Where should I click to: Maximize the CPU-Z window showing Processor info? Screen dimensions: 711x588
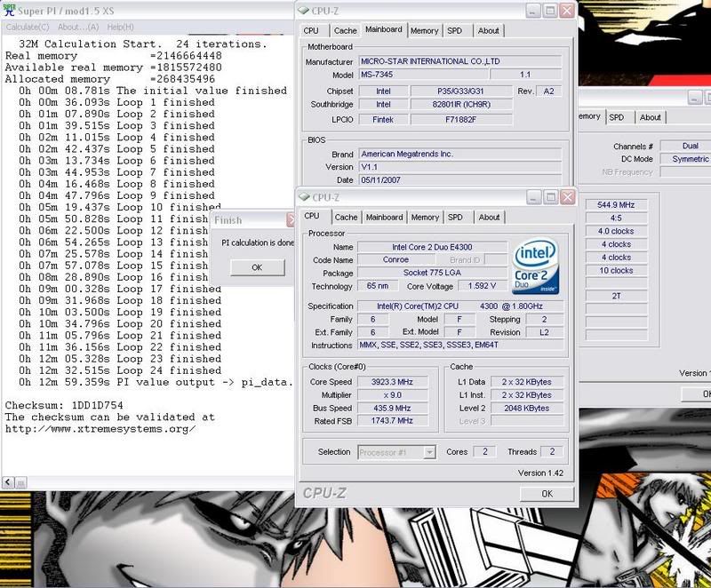coord(549,196)
